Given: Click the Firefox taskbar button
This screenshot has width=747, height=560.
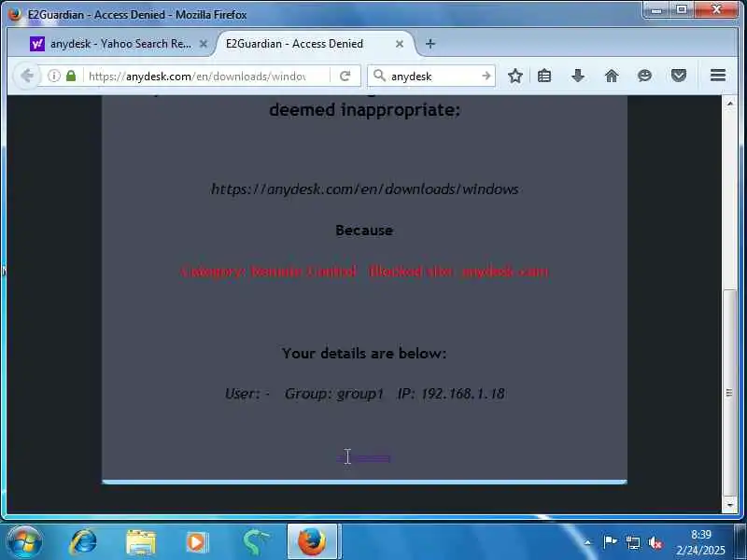Looking at the screenshot, I should [x=313, y=541].
